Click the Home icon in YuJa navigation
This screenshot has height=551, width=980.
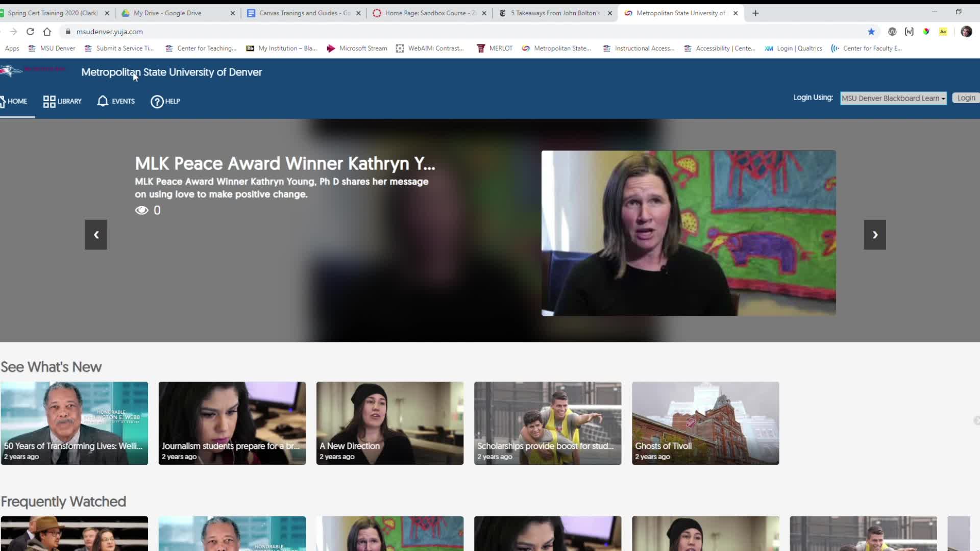click(3, 101)
